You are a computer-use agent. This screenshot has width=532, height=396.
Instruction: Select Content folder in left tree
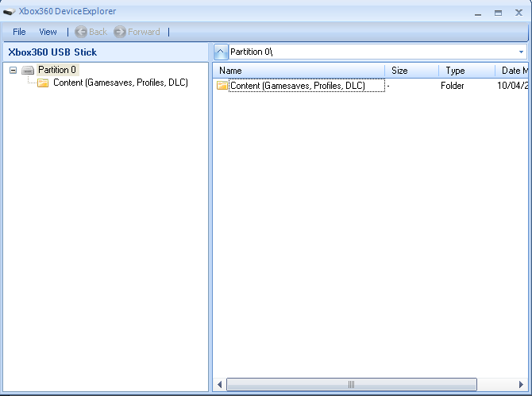pyautogui.click(x=121, y=83)
